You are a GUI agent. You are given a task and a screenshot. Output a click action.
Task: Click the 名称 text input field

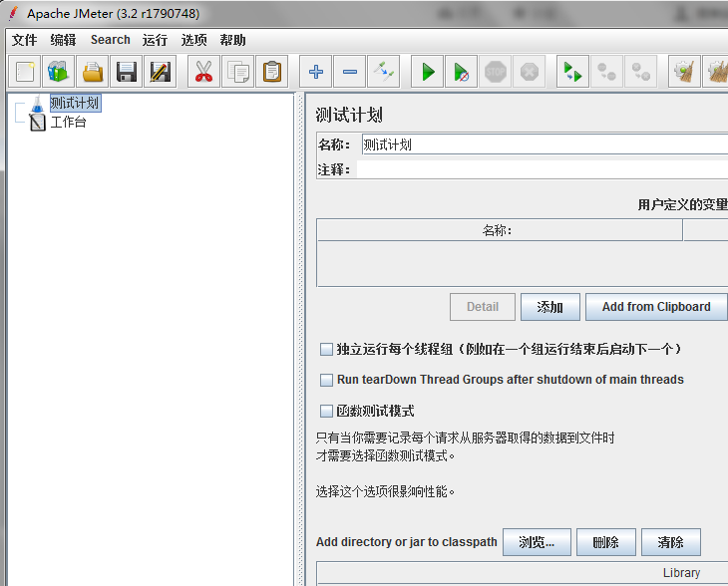545,145
